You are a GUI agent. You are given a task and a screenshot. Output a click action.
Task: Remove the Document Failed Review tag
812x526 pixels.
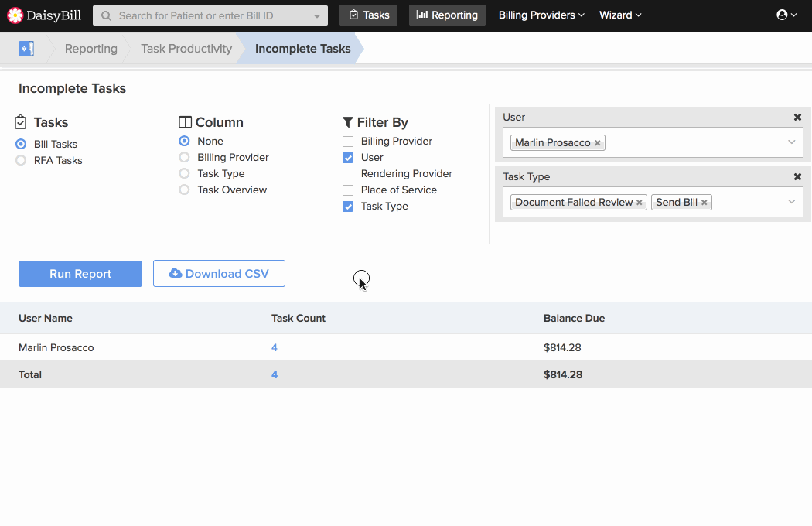(640, 203)
